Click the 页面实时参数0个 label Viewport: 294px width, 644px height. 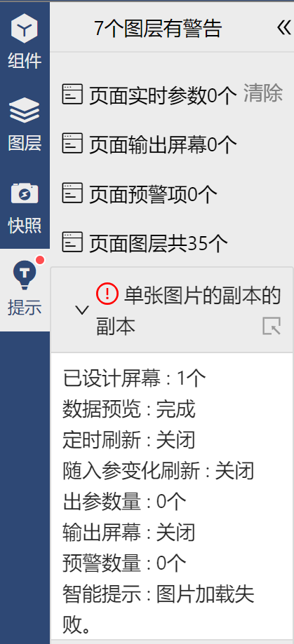pos(163,95)
